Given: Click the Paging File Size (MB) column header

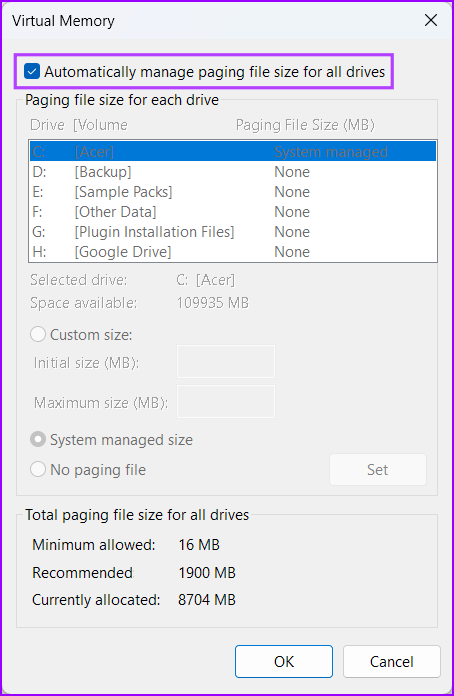Looking at the screenshot, I should (x=305, y=125).
